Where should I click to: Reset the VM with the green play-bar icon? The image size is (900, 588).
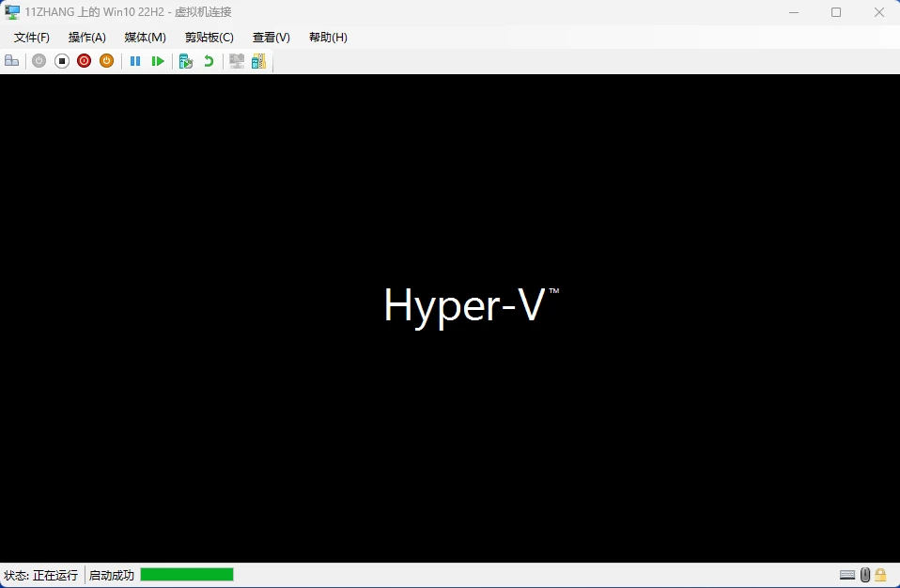point(157,61)
